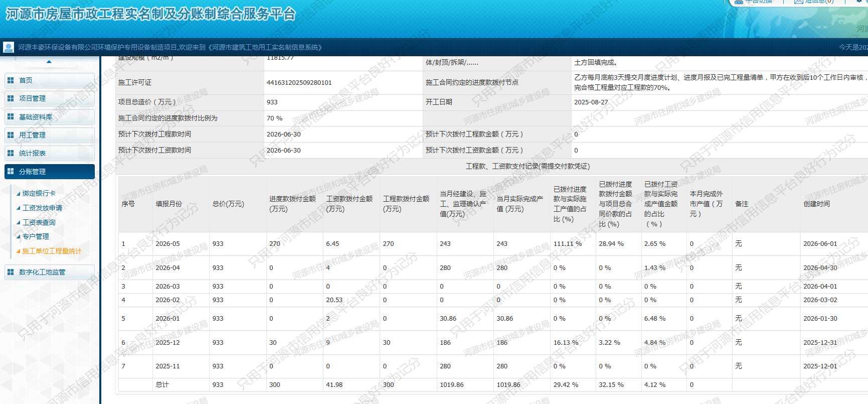Image resolution: width=868 pixels, height=404 pixels.
Task: Open the 统计报表 menu
Action: point(50,153)
